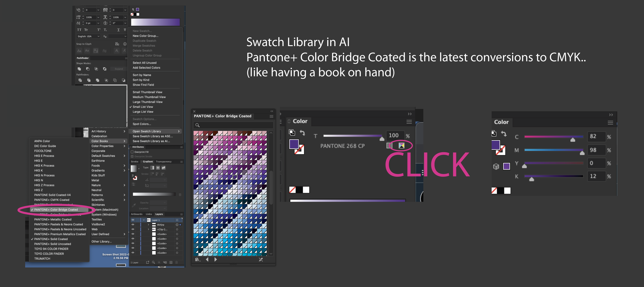644x287 pixels.
Task: Click the target circle for VkYJrp
Action: click(x=177, y=225)
